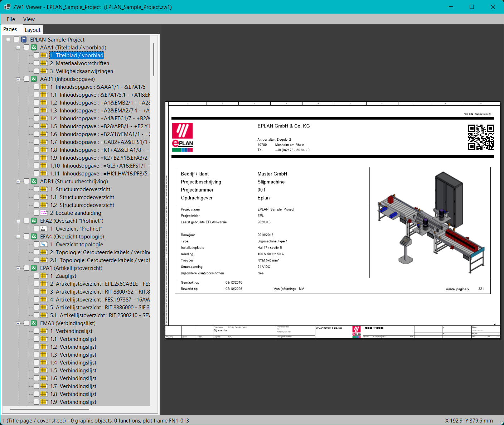This screenshot has height=425, width=504.
Task: Select 1.10 Inhoudsopgave page row
Action: point(100,166)
